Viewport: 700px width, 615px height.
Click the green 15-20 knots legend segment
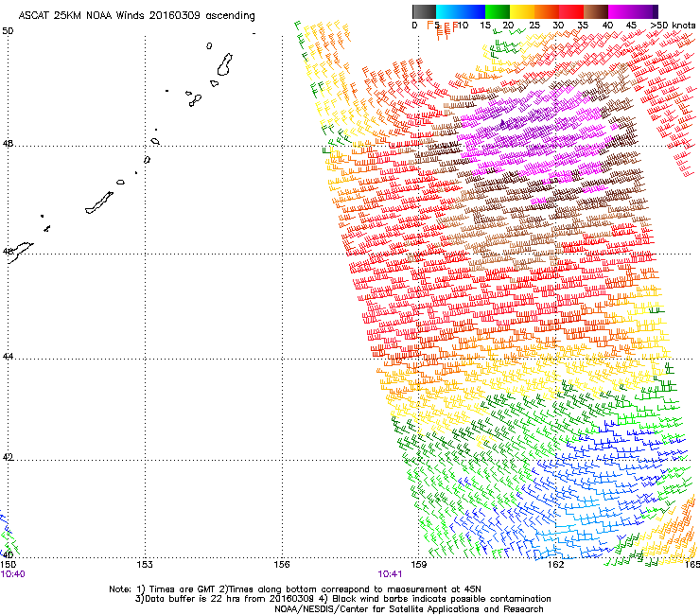pyautogui.click(x=498, y=11)
